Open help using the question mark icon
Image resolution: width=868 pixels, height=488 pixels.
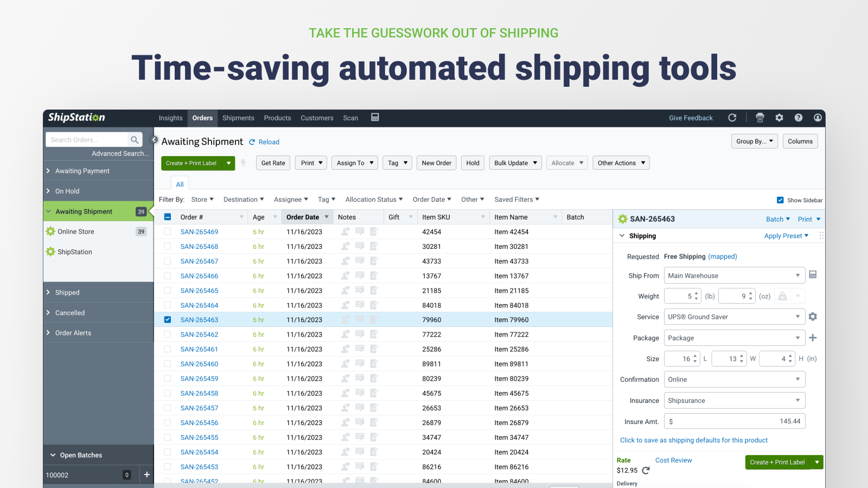click(x=798, y=118)
